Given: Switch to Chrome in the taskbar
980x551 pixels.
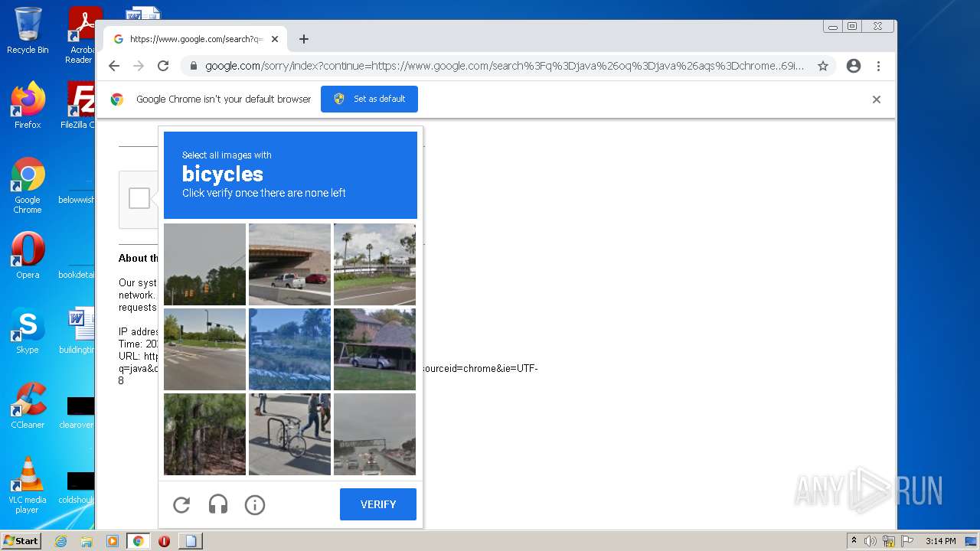Looking at the screenshot, I should click(139, 541).
